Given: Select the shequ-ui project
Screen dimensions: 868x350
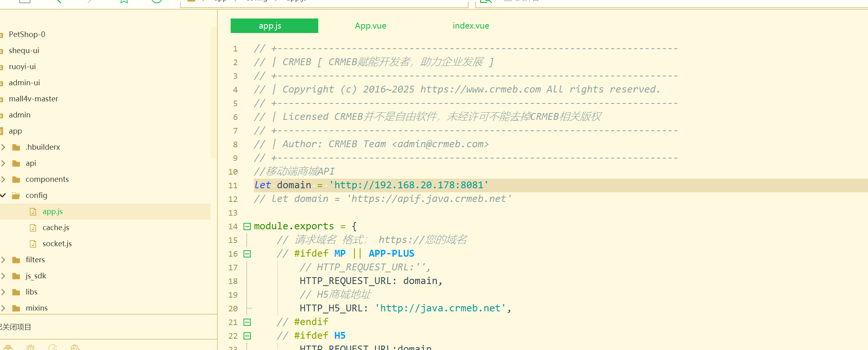Looking at the screenshot, I should 24,51.
